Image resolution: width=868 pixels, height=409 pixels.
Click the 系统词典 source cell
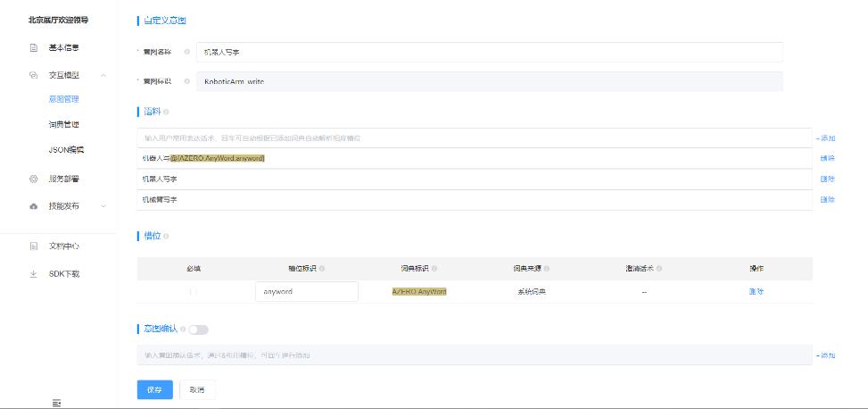pos(532,291)
